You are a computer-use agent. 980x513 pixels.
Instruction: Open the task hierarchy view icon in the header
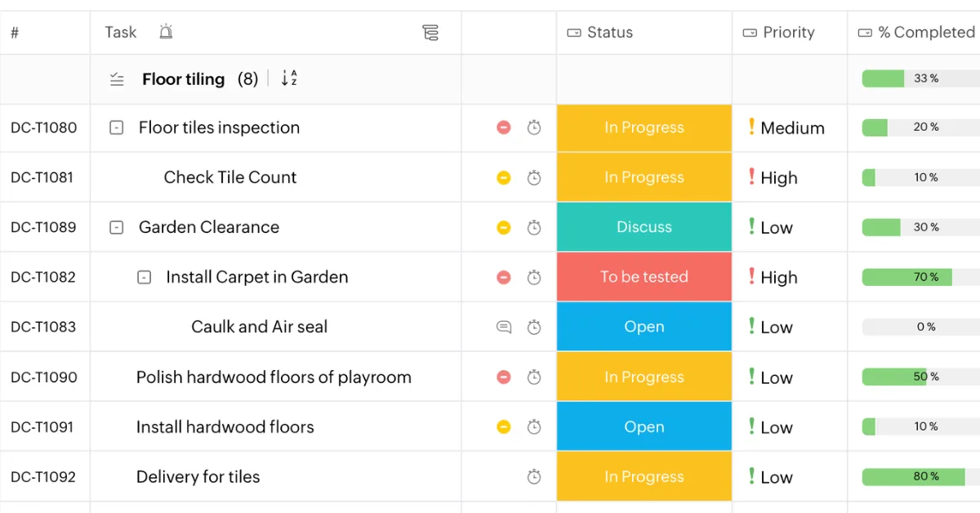(x=431, y=33)
